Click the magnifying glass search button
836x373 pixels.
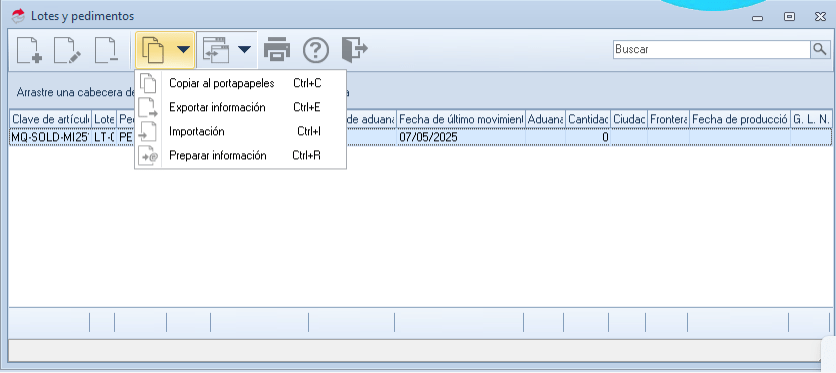(x=819, y=50)
